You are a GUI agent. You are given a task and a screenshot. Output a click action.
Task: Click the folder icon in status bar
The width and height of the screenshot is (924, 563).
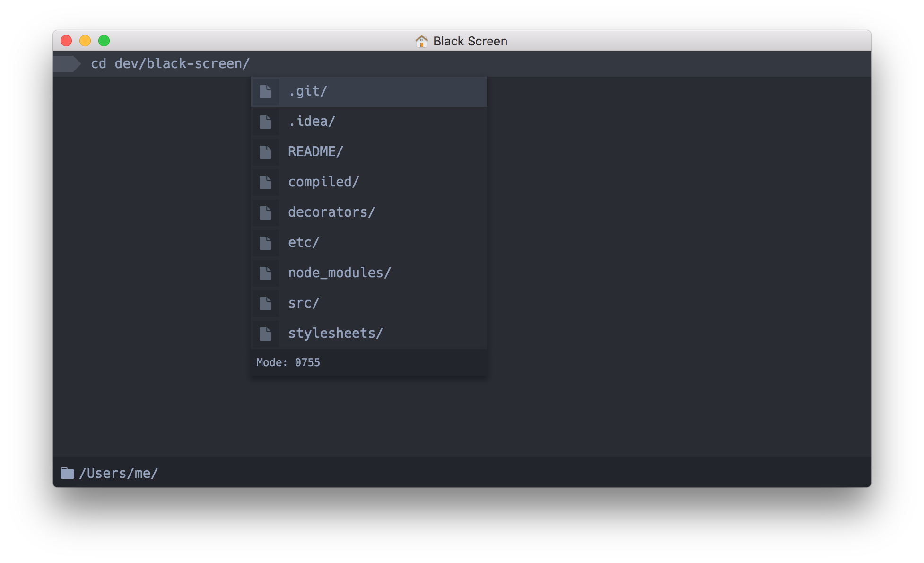click(68, 473)
